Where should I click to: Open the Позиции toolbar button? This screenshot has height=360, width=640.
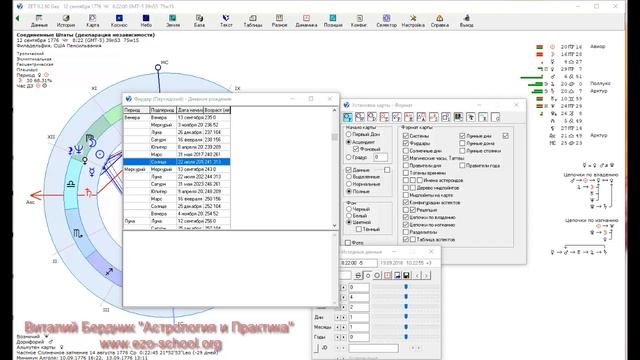pyautogui.click(x=333, y=21)
